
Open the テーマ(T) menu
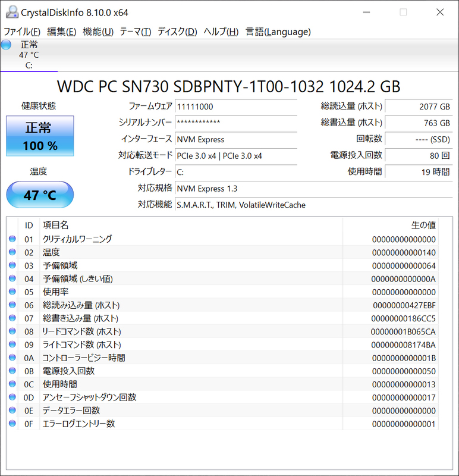tap(135, 32)
